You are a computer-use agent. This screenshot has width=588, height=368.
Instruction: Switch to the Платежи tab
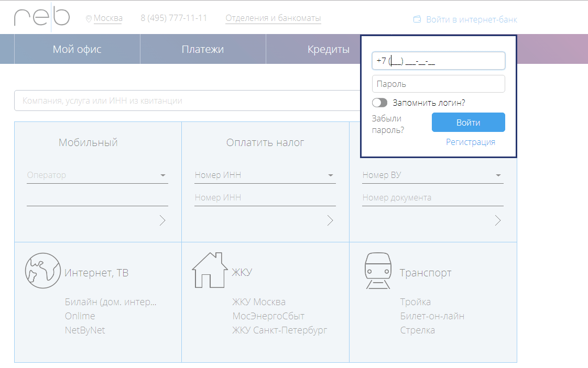pos(203,49)
